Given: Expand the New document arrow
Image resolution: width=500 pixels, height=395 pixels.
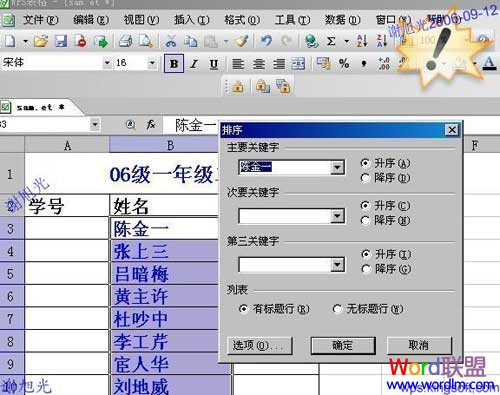Looking at the screenshot, I should pos(25,42).
